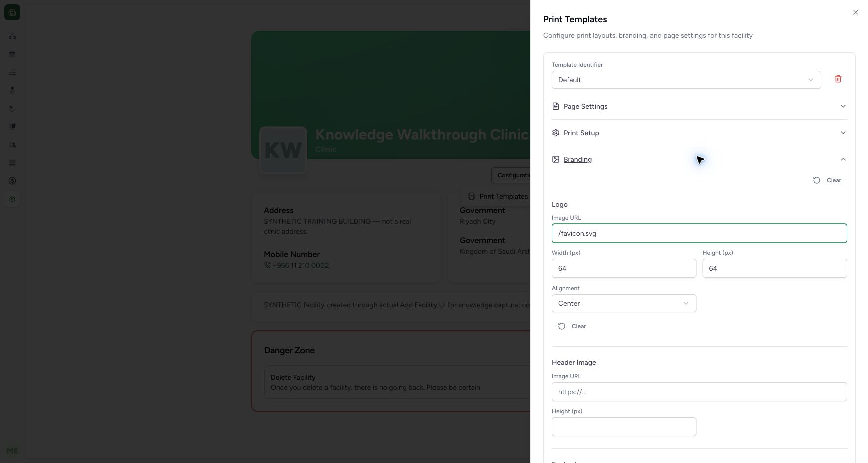Click the Page Settings document icon
This screenshot has height=463, width=868.
click(556, 106)
